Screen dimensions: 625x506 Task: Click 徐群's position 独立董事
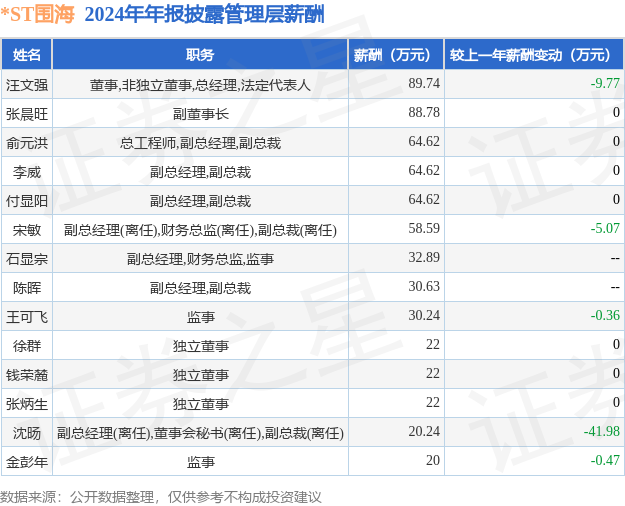tap(200, 346)
